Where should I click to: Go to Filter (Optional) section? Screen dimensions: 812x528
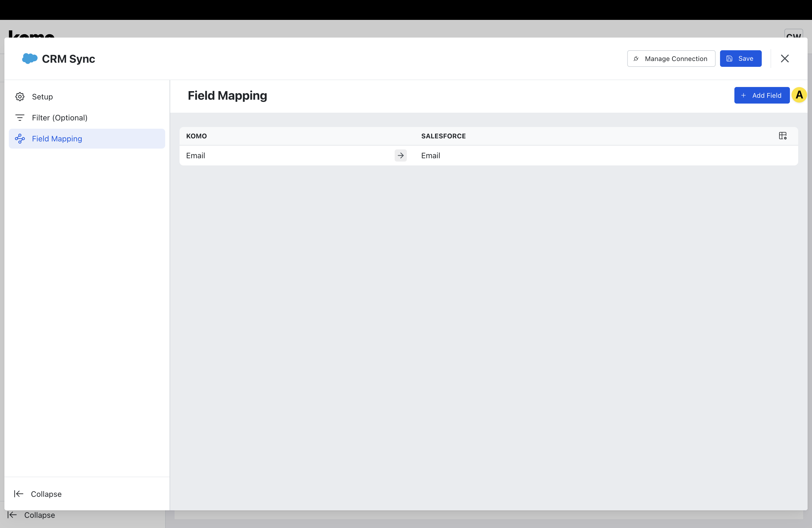(x=60, y=118)
